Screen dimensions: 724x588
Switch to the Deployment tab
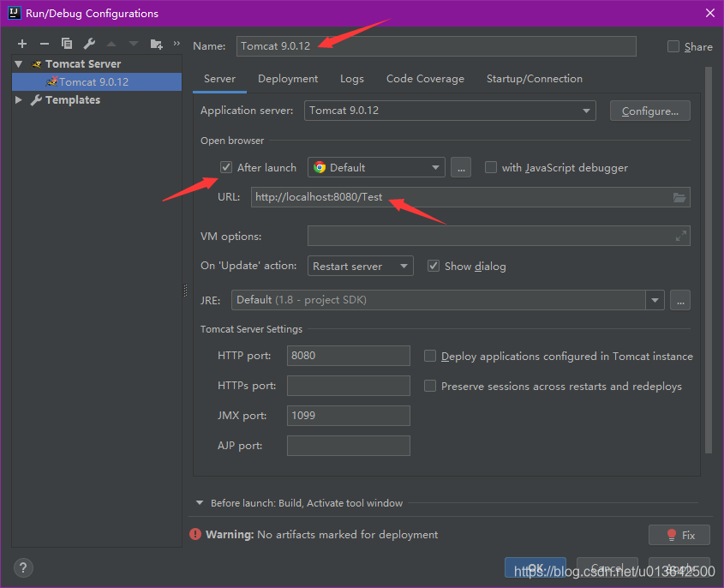(288, 79)
